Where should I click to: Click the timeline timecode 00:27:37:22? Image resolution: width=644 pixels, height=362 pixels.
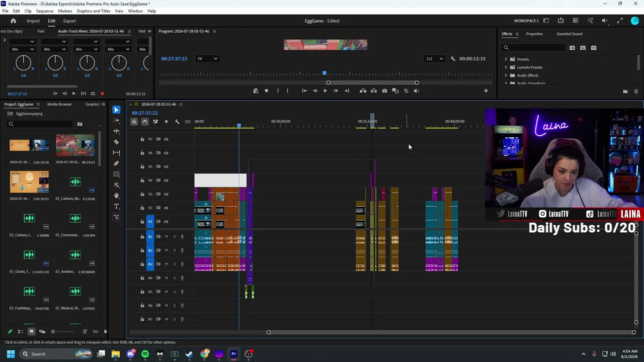click(x=144, y=113)
